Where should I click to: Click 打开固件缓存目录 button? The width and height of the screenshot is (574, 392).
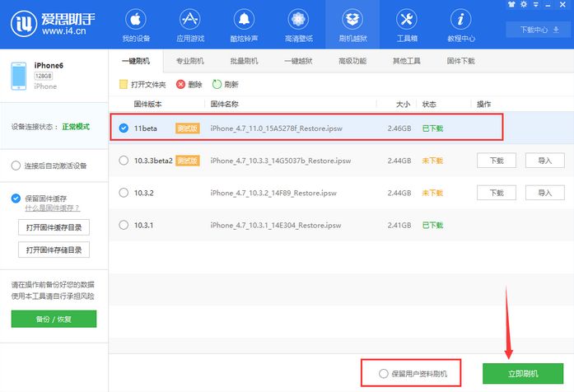(54, 227)
